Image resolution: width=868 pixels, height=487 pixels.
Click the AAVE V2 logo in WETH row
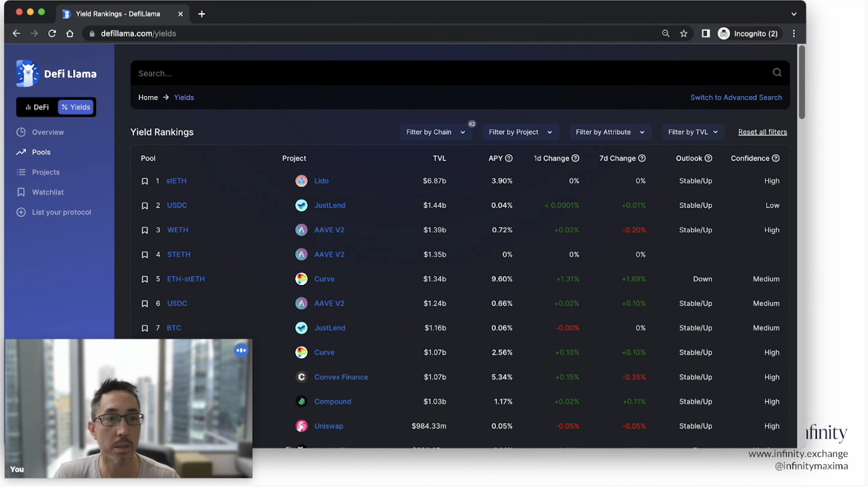point(301,230)
